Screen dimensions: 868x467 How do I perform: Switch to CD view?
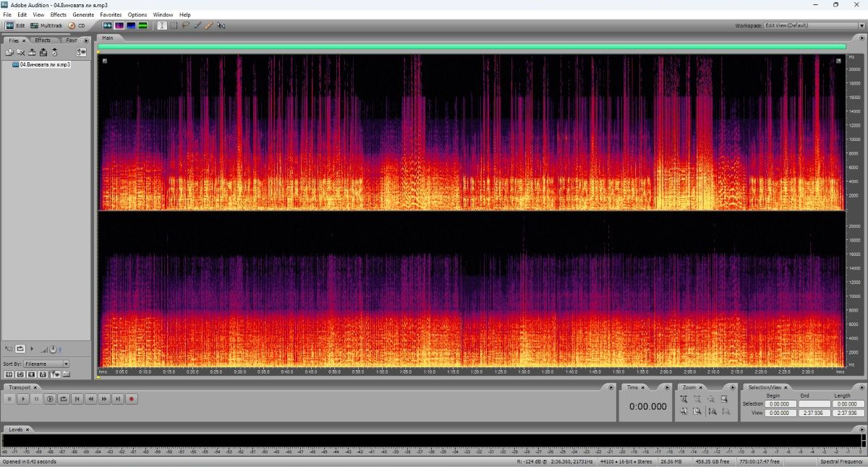[x=77, y=25]
